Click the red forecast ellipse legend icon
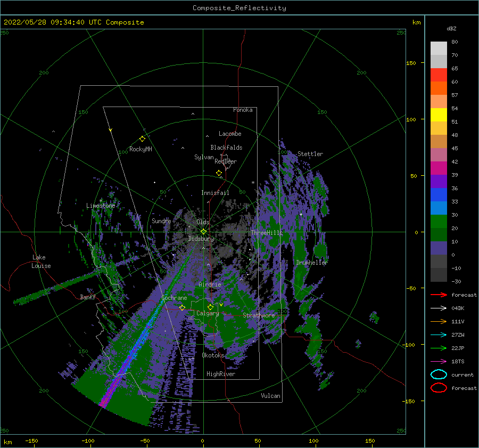479x448 pixels. tap(439, 388)
